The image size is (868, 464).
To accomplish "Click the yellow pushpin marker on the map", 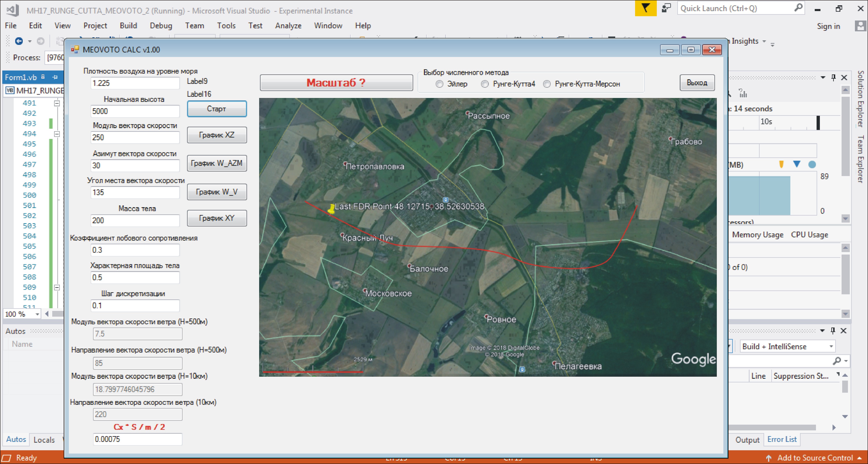I will click(x=331, y=209).
